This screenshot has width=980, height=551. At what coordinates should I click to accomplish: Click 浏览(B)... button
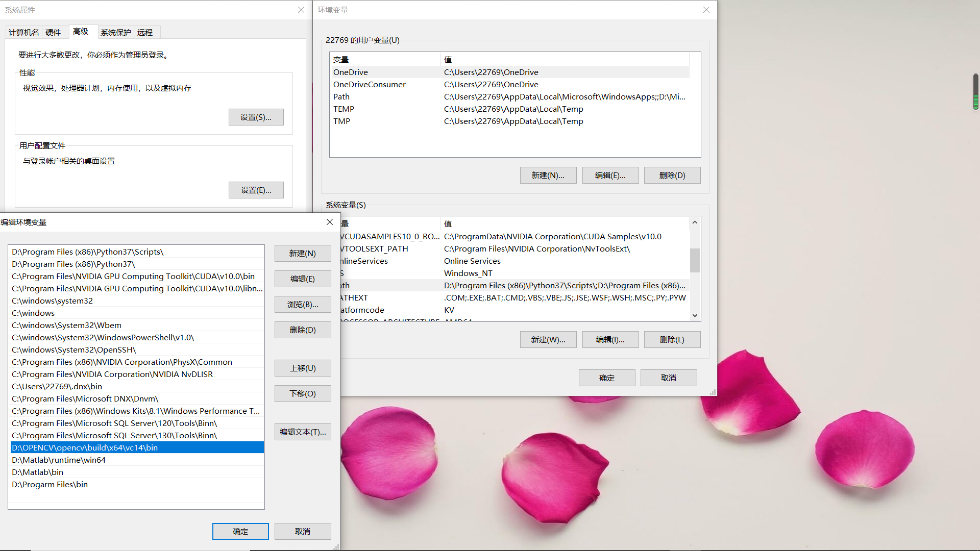coord(303,305)
